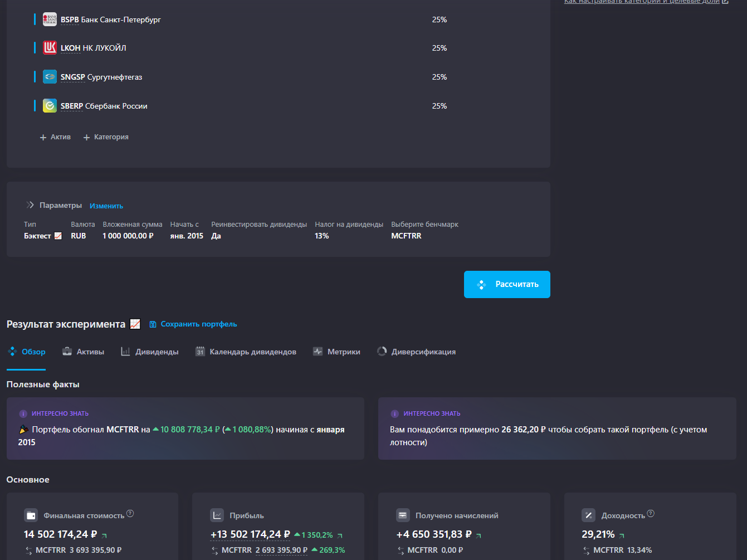Click the MCFTRR benchmark value in parameters
This screenshot has height=560, width=747.
(x=406, y=236)
